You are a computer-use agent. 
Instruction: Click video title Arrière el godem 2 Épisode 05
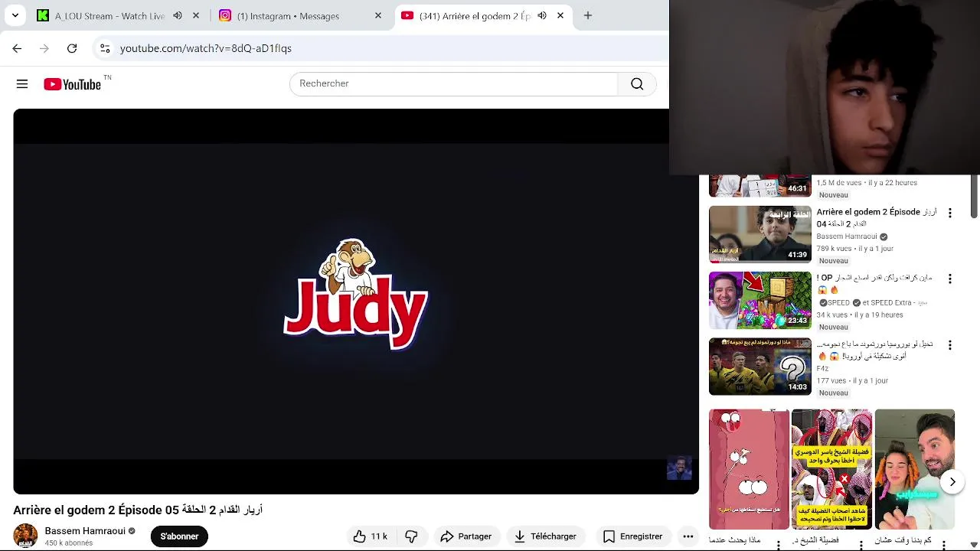coord(138,510)
